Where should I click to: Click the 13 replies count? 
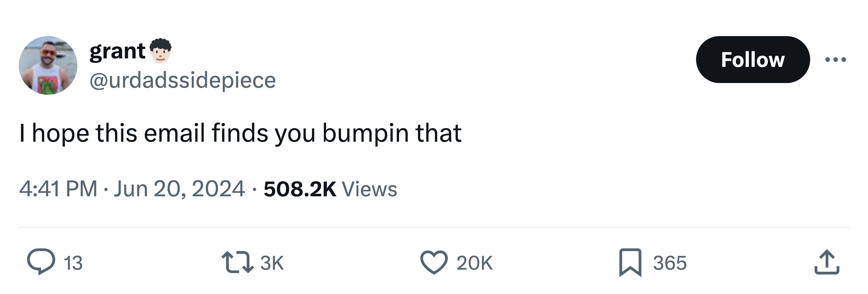pyautogui.click(x=73, y=263)
